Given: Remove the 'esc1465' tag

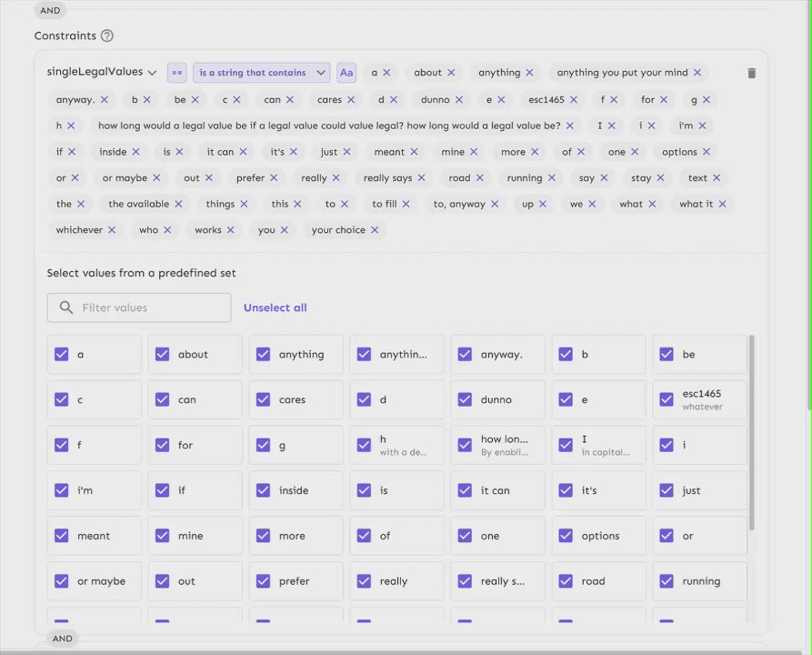Looking at the screenshot, I should [573, 99].
